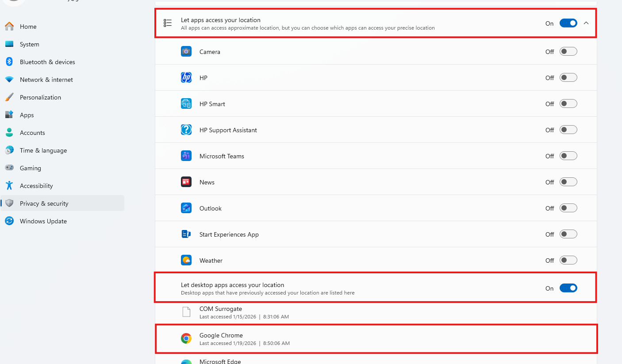Click 'All apps can access approximate location' description

[x=308, y=28]
